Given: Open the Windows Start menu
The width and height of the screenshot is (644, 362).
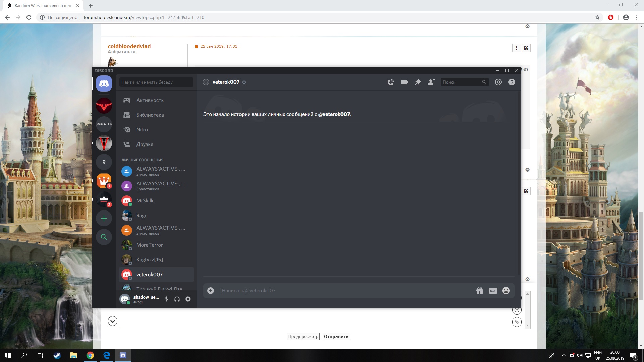Looking at the screenshot, I should (x=8, y=355).
